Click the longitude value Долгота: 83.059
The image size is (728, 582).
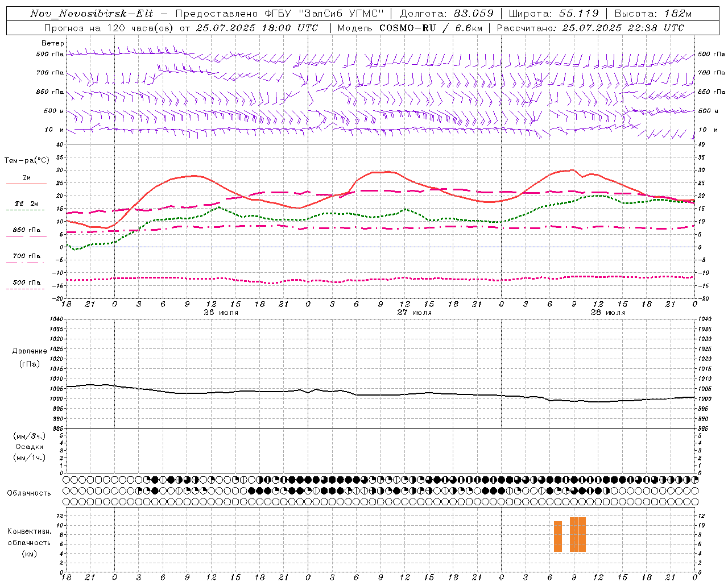[x=446, y=14]
